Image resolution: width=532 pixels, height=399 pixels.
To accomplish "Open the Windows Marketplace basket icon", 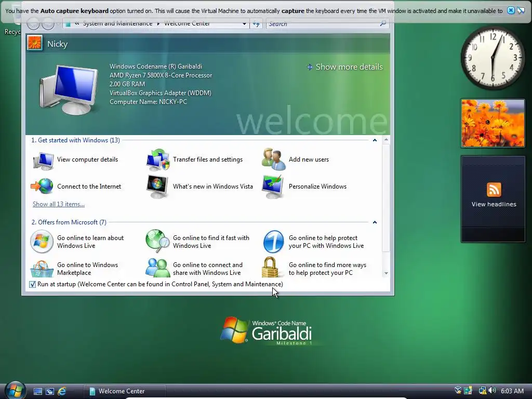I will (x=42, y=269).
